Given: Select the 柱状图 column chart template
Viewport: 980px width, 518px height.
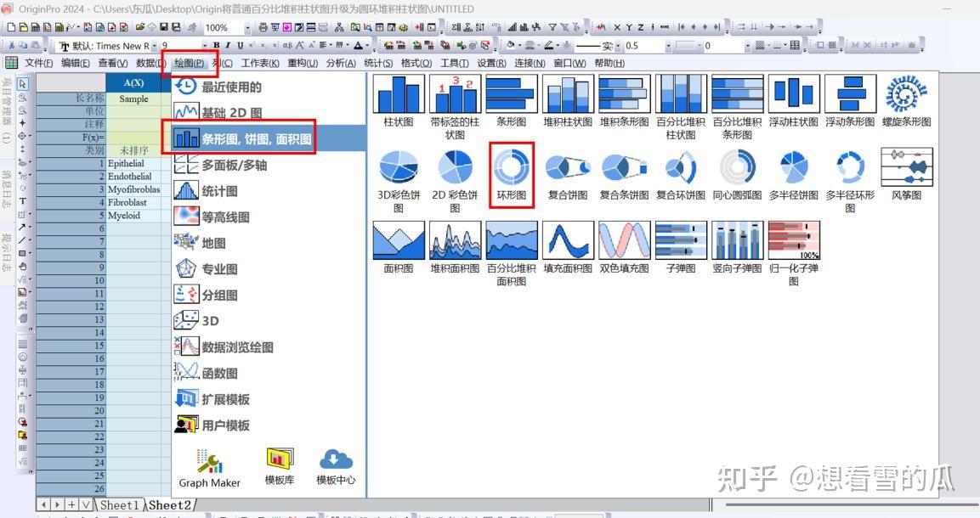Looking at the screenshot, I should (x=399, y=100).
